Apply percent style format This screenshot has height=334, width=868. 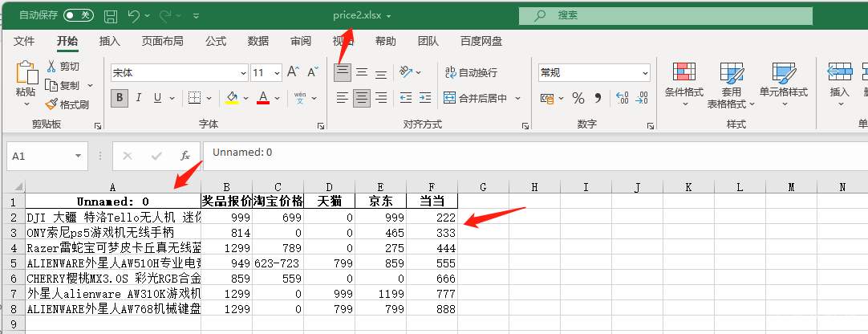(578, 99)
